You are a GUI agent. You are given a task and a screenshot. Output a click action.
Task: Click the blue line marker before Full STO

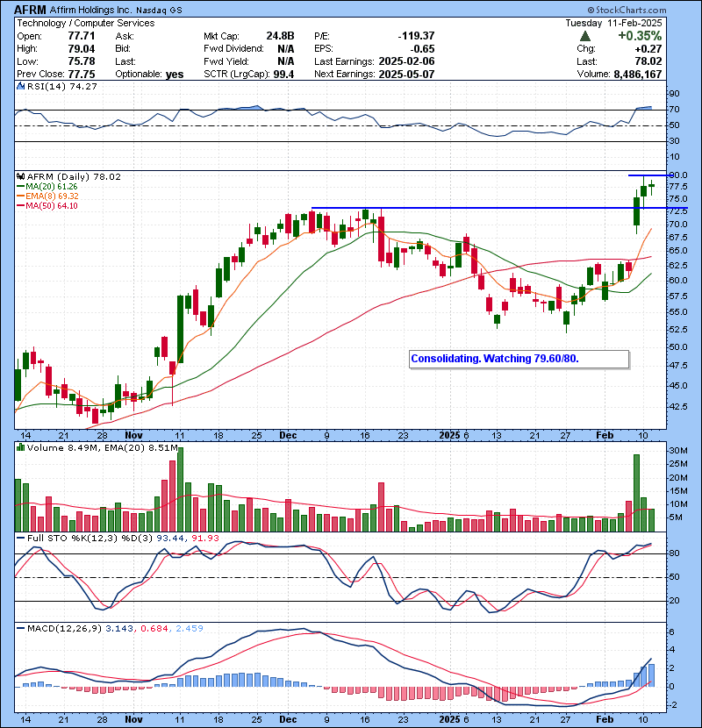click(x=20, y=539)
